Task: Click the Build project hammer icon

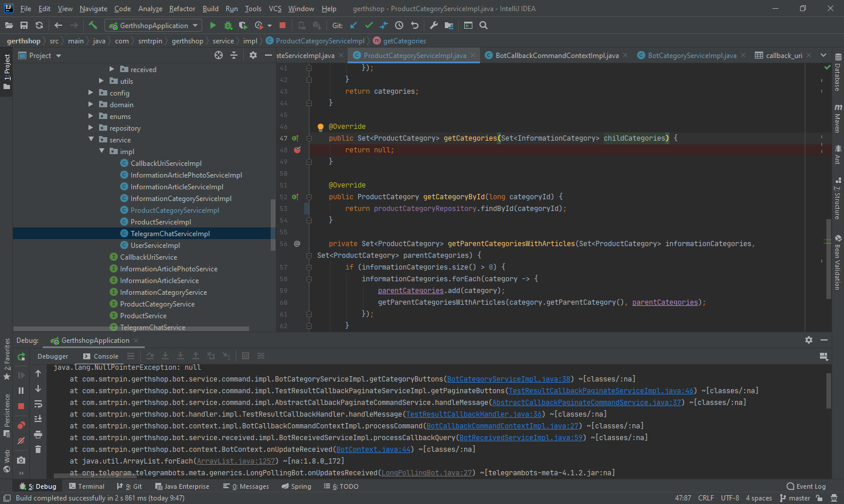Action: pyautogui.click(x=93, y=25)
